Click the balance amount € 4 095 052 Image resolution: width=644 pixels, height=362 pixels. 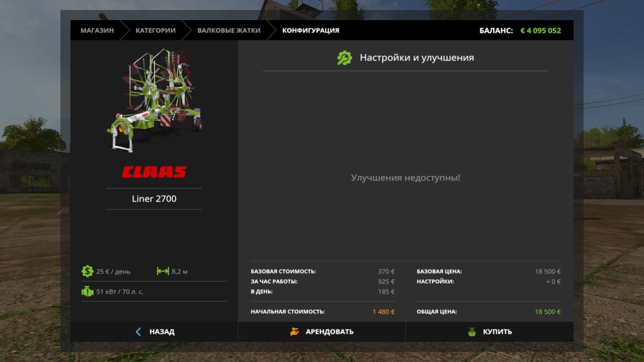coord(540,30)
